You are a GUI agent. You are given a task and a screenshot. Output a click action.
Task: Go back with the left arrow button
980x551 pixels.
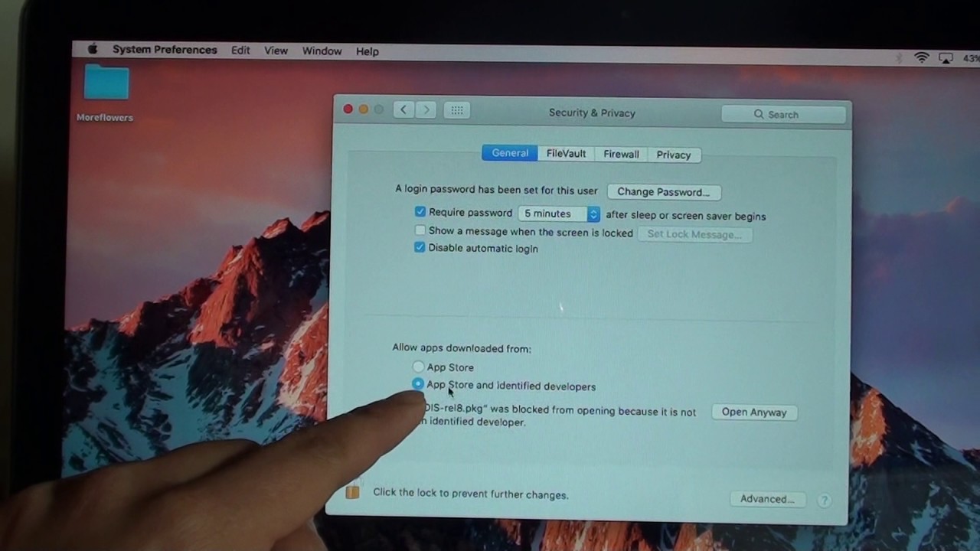point(403,110)
